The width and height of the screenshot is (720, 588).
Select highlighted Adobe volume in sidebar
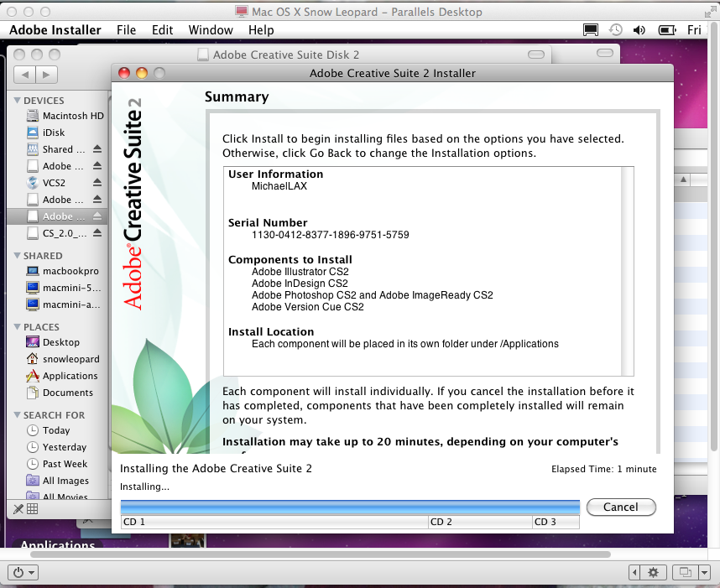tap(56, 216)
